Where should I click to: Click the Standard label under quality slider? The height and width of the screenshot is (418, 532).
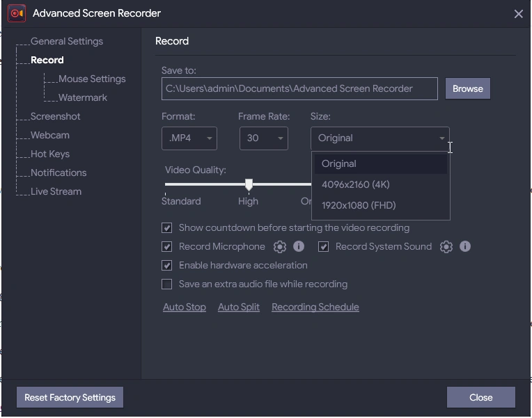point(181,202)
